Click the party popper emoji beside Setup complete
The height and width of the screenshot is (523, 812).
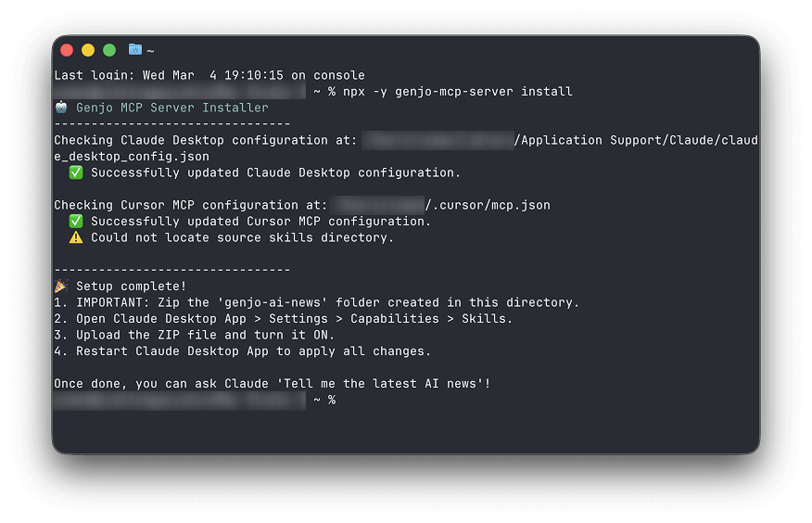61,287
